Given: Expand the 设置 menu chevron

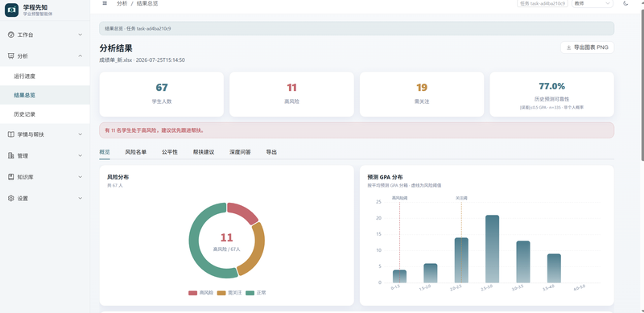Looking at the screenshot, I should pos(80,199).
